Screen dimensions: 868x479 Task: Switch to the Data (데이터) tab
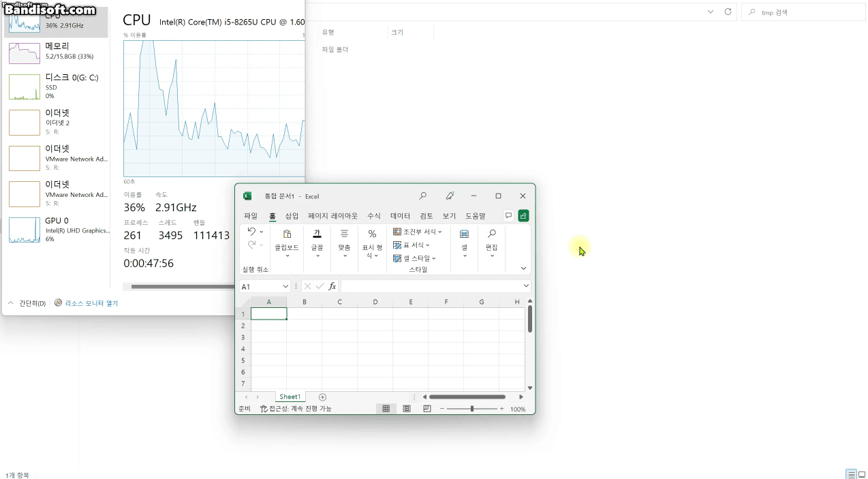pyautogui.click(x=401, y=216)
